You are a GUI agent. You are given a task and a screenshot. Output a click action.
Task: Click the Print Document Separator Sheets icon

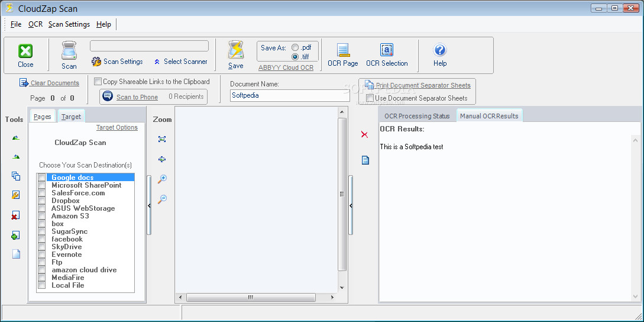[x=369, y=85]
